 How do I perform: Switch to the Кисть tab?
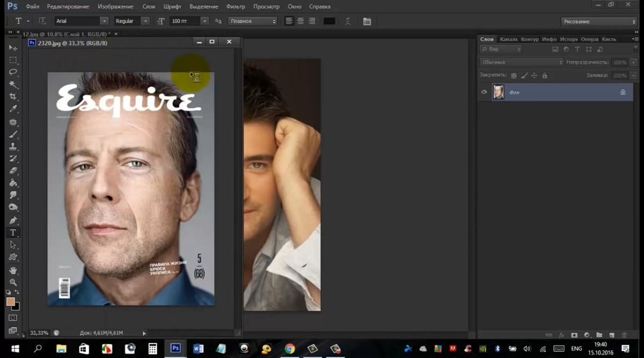[609, 39]
